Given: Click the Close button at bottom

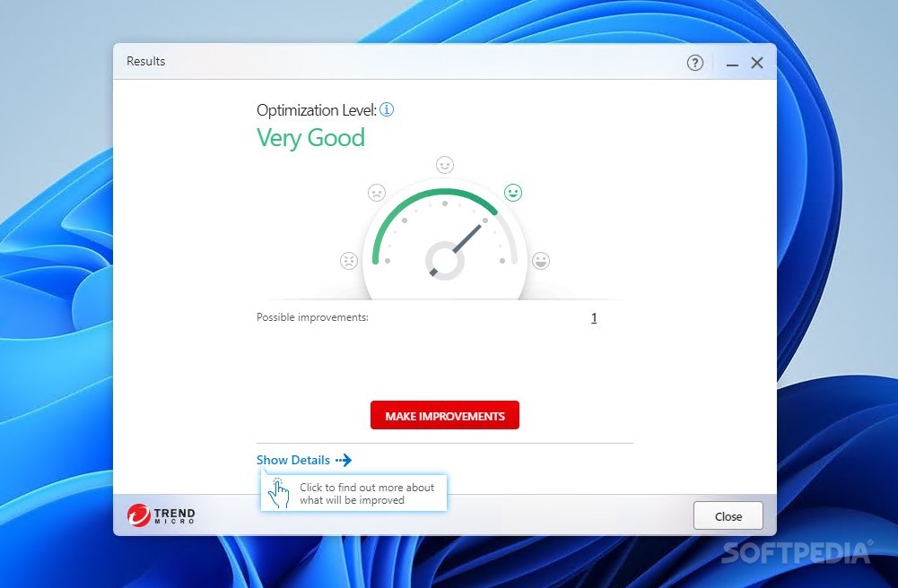Looking at the screenshot, I should (x=728, y=516).
